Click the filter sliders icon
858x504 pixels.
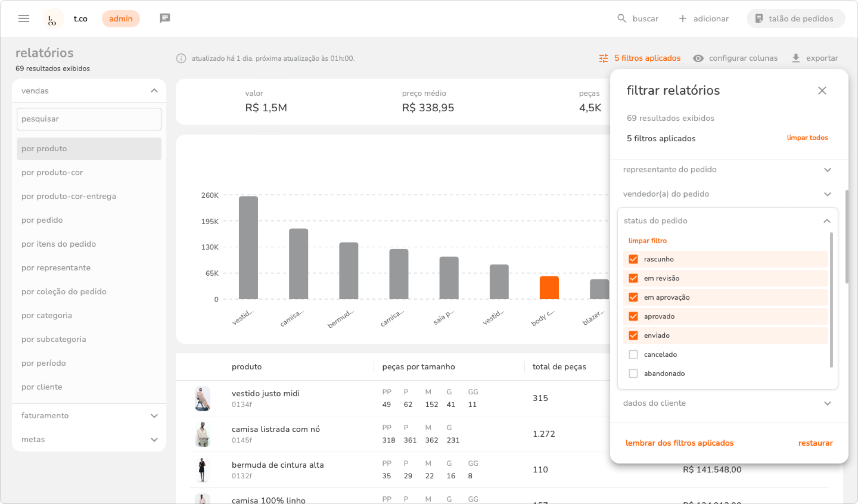tap(603, 58)
